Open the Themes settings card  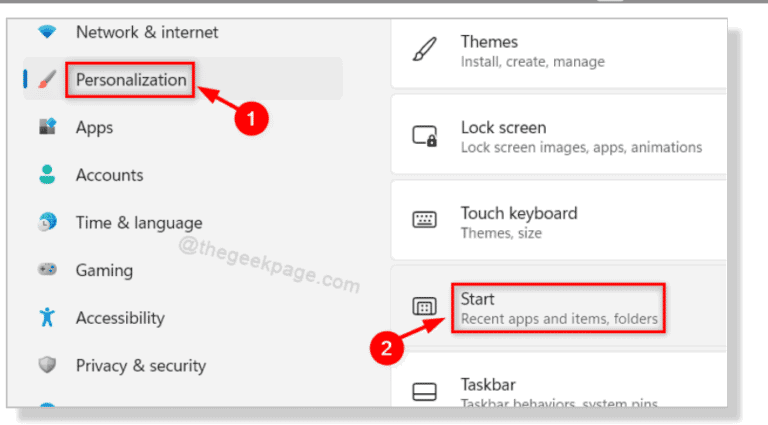(x=559, y=54)
